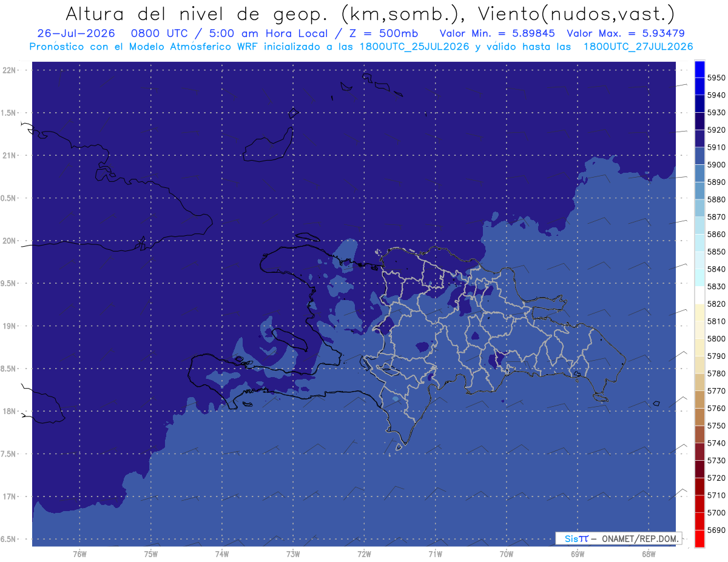Click the '20N' latitude label

(x=10, y=241)
